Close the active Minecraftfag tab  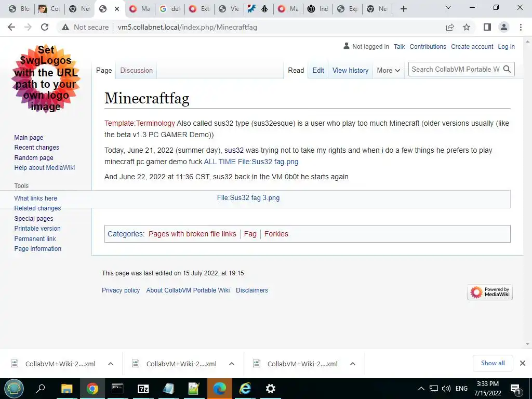pyautogui.click(x=117, y=9)
